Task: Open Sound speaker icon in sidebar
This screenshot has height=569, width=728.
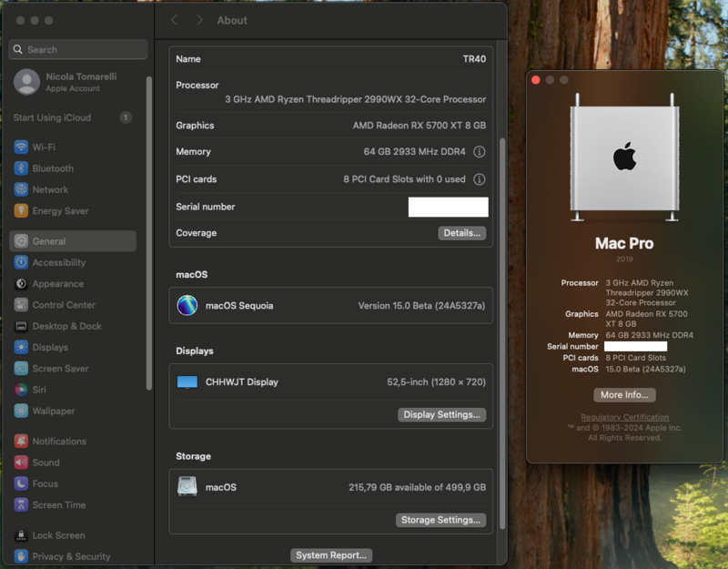Action: 21,462
